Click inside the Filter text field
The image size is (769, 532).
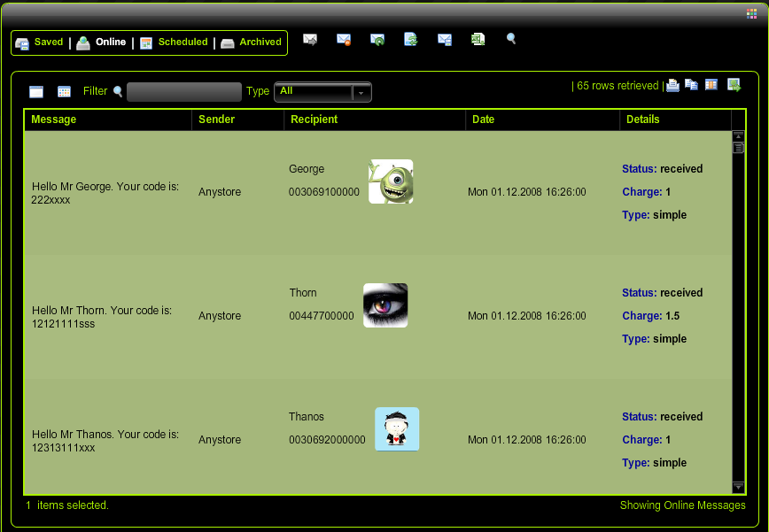(184, 92)
